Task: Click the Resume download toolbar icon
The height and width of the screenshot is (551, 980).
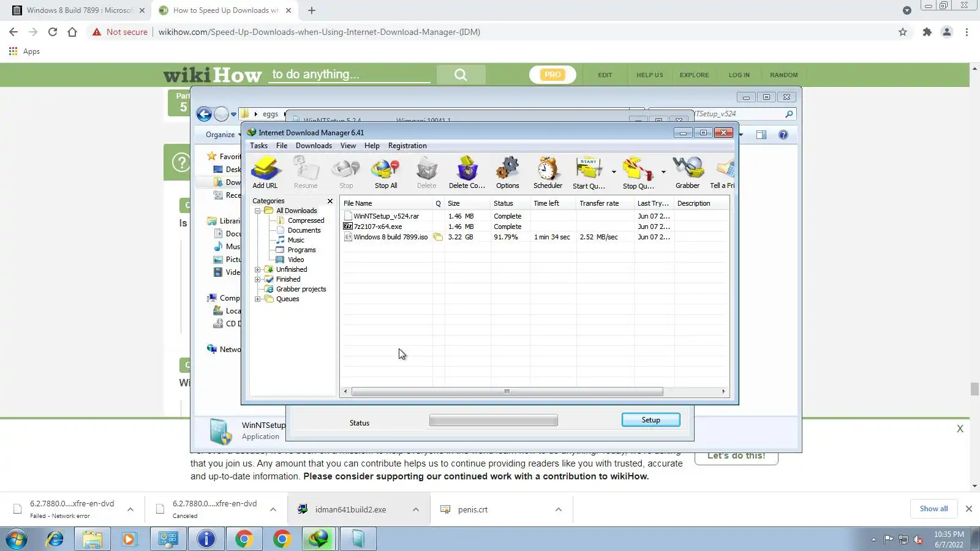Action: pos(306,172)
